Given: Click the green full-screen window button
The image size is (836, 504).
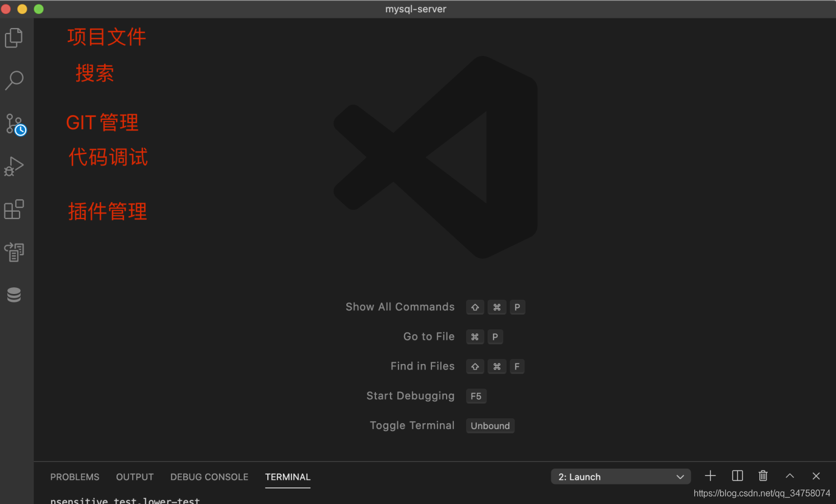Looking at the screenshot, I should (x=39, y=9).
